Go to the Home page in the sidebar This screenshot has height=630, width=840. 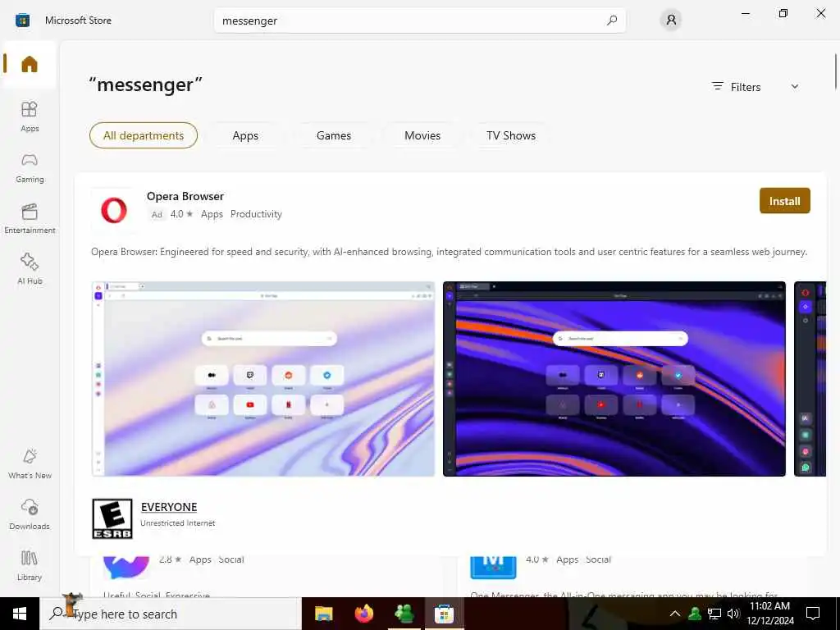point(30,64)
